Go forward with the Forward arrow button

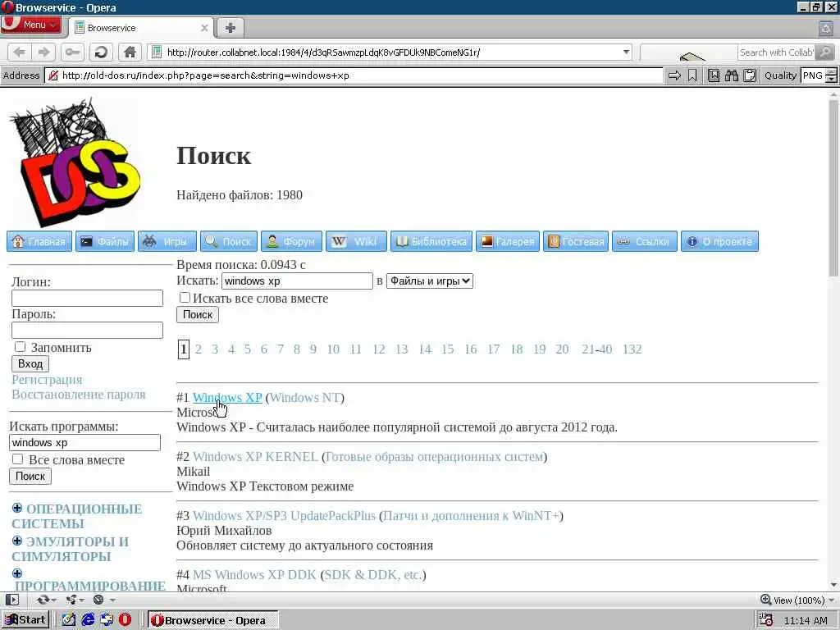click(43, 52)
